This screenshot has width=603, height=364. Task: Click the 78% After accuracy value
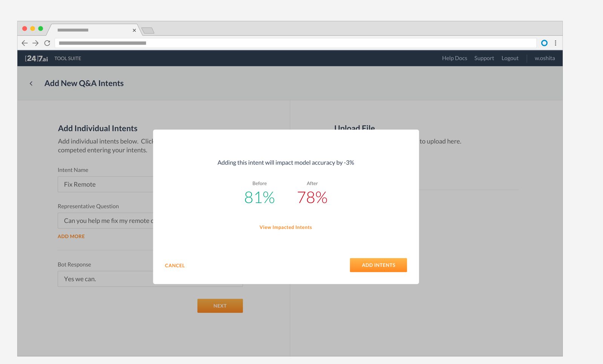pos(312,197)
